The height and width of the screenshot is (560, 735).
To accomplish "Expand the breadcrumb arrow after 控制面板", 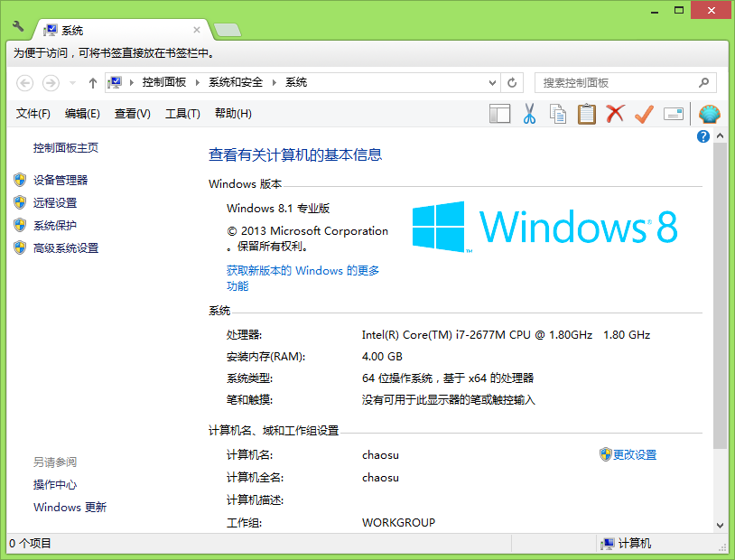I will (x=198, y=82).
